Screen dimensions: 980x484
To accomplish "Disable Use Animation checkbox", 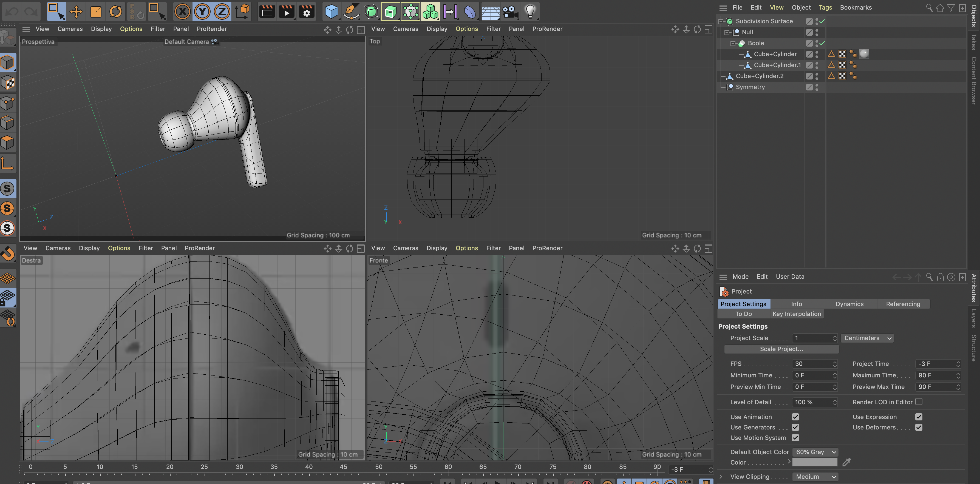I will coord(795,417).
